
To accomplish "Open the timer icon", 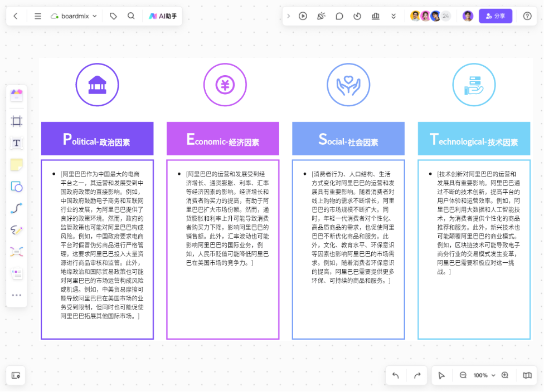I will click(x=357, y=16).
